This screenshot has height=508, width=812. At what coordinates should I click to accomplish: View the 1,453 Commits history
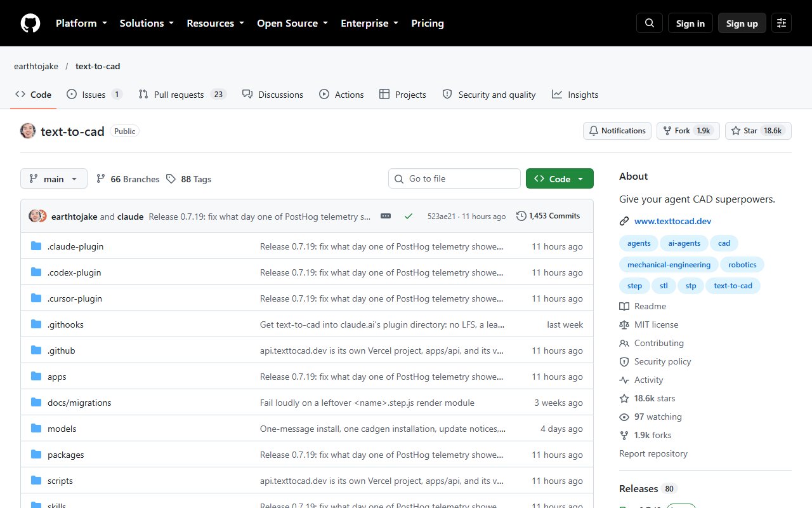548,216
